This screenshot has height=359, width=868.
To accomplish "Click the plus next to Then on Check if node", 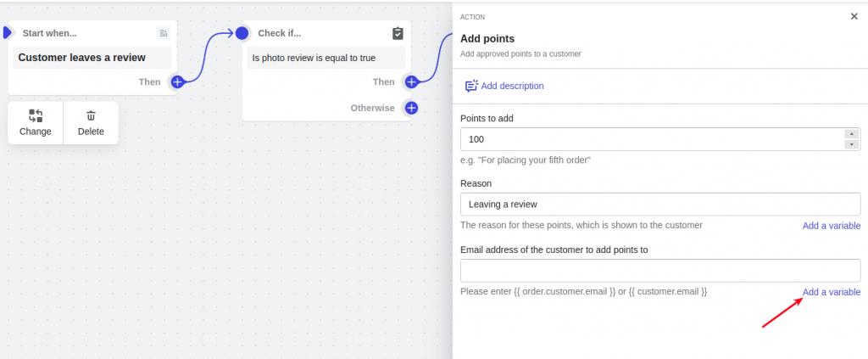I will [411, 82].
